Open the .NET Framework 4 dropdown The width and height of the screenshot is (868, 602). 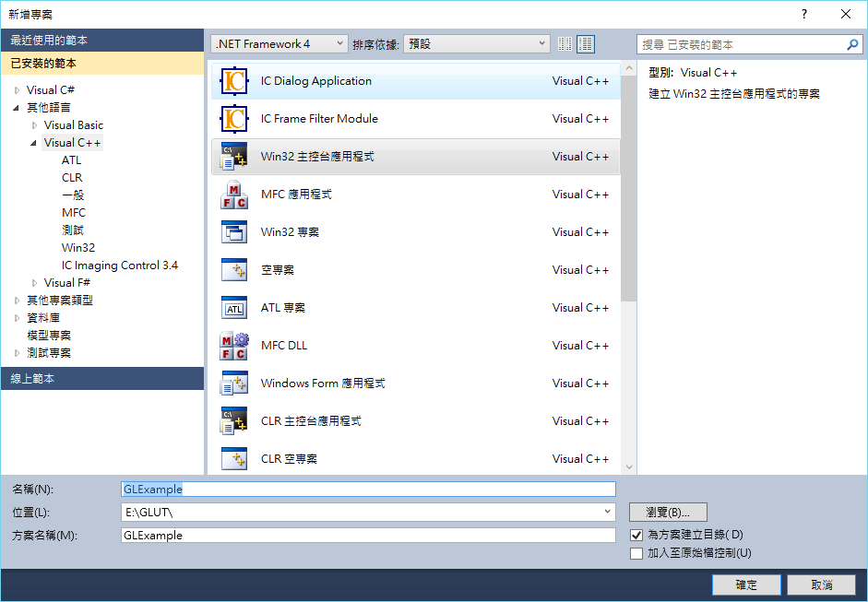279,44
